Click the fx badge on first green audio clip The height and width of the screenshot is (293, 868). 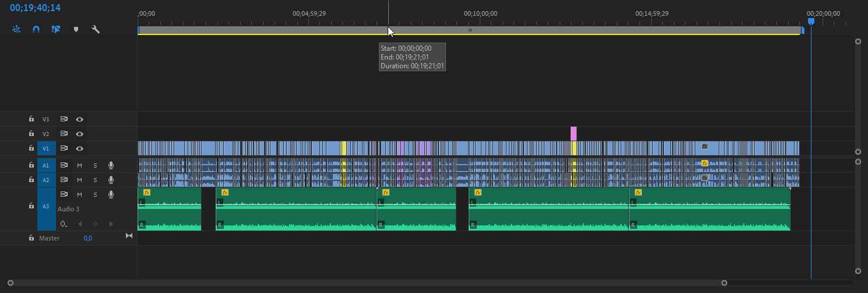pos(147,192)
